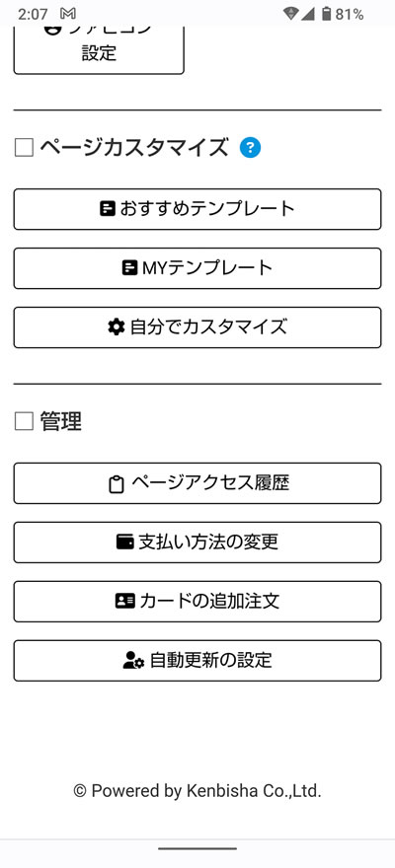Tap the Gmail notification icon in status bar

68,14
